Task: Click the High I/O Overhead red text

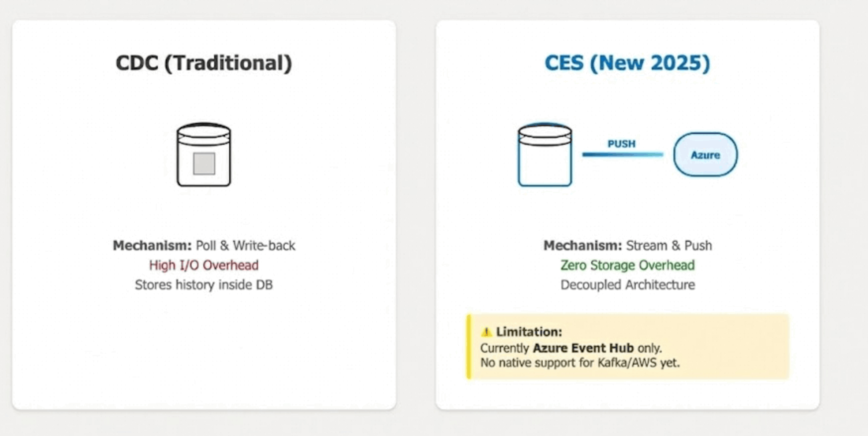Action: coord(204,265)
